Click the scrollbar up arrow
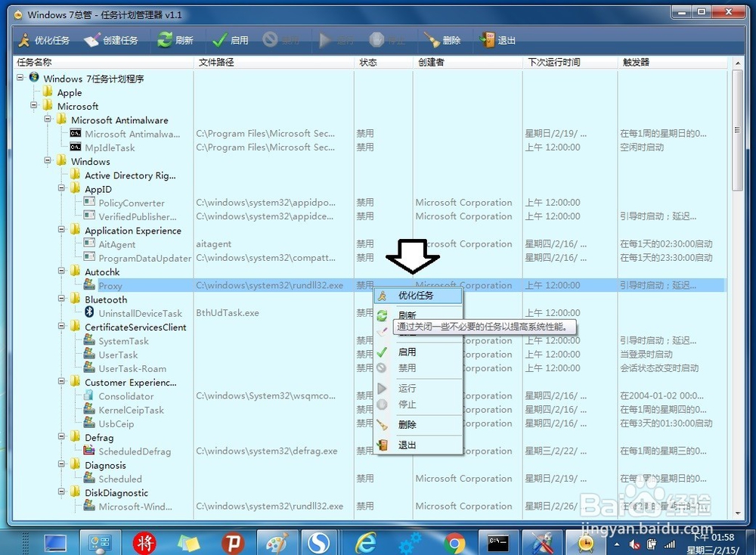756x555 pixels. [737, 64]
